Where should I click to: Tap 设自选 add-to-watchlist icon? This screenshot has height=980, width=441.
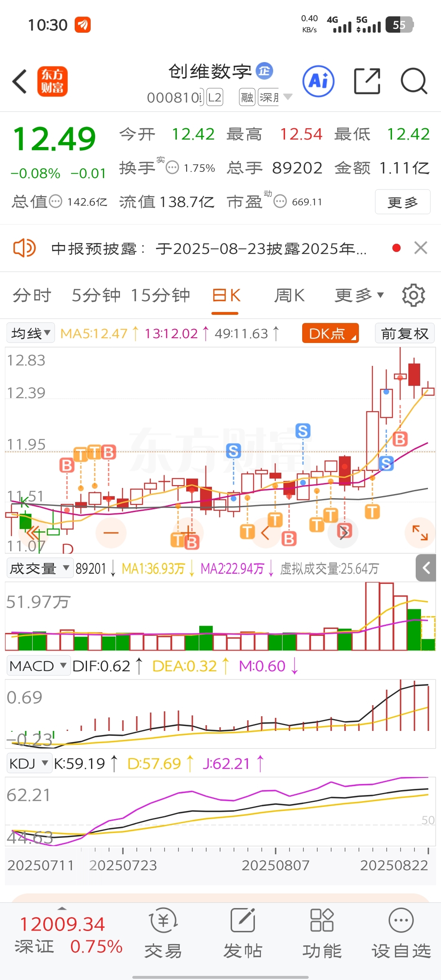(401, 933)
